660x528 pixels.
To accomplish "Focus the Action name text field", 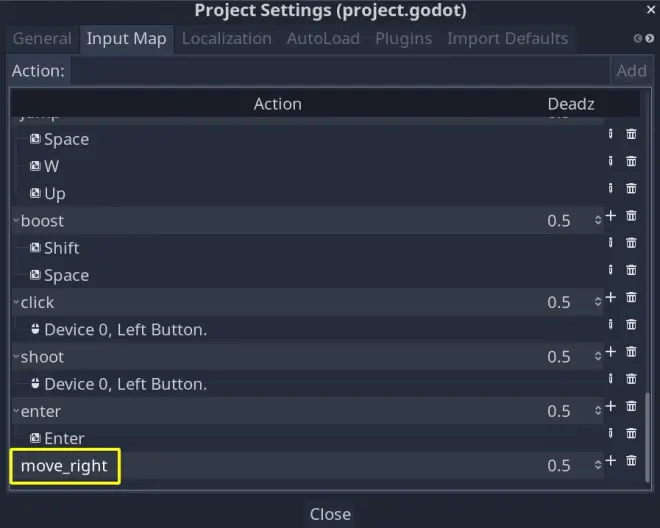I will pyautogui.click(x=340, y=71).
